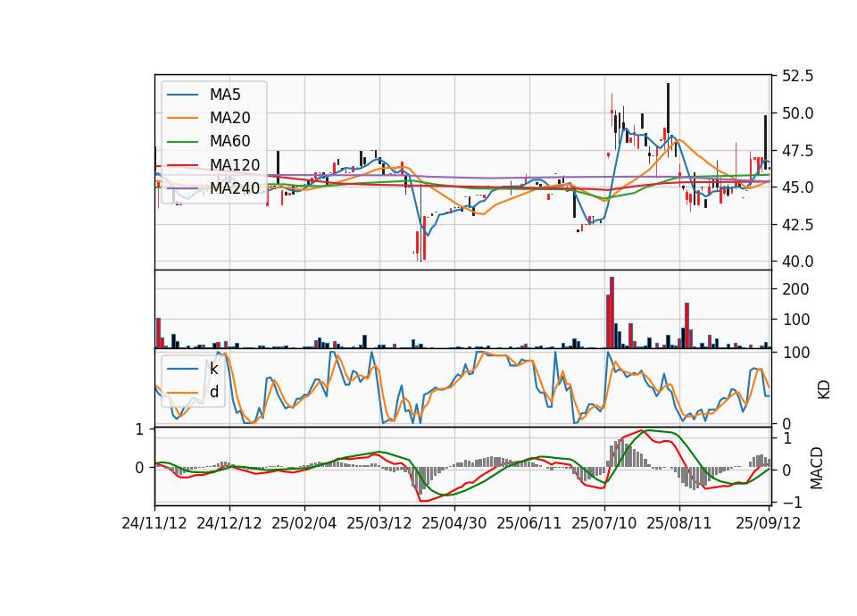Click the tallest volume bar in July
The width and height of the screenshot is (857, 616).
[x=612, y=312]
